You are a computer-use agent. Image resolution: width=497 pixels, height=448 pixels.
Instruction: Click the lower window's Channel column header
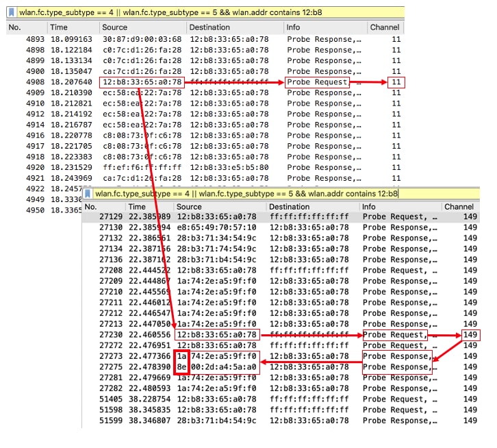pos(461,207)
